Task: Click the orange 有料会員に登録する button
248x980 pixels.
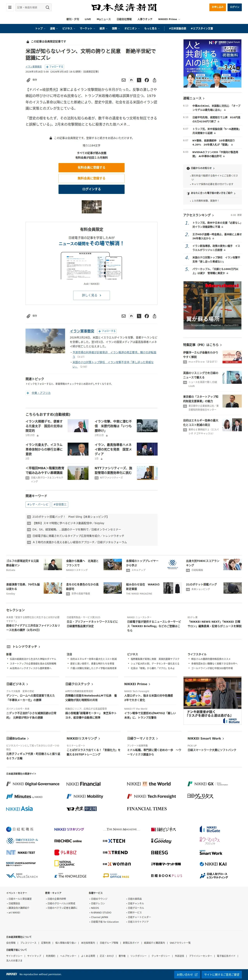Action: tap(91, 167)
